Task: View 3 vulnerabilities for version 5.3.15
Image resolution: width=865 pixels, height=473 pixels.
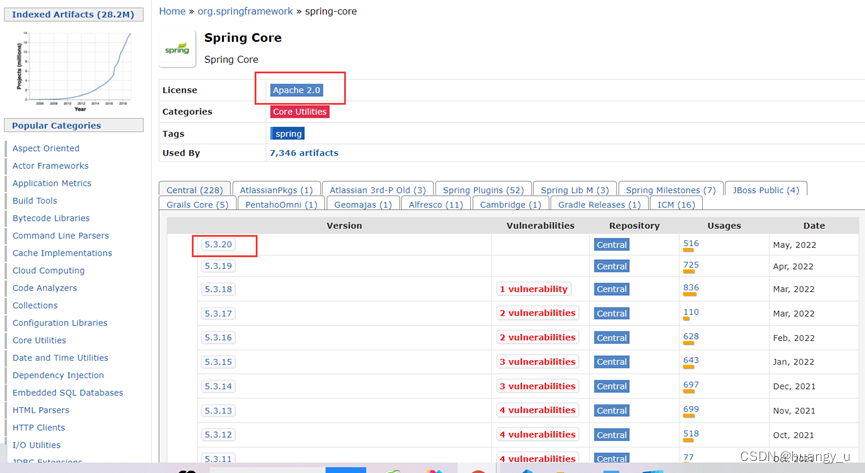Action: tap(537, 362)
